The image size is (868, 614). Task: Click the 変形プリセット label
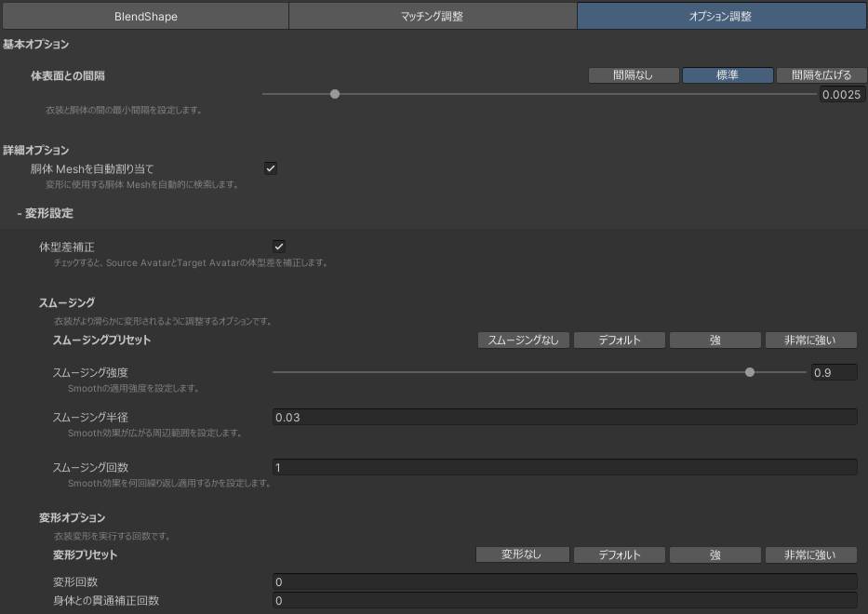click(86, 554)
